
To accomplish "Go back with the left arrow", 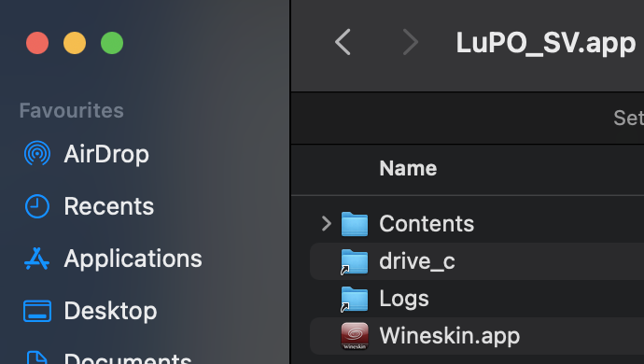I will [x=343, y=42].
